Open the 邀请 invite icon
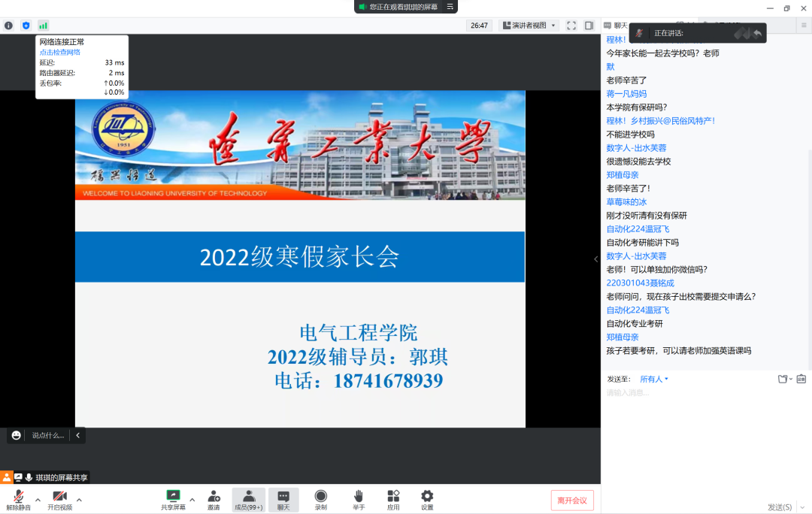812x514 pixels. tap(214, 500)
